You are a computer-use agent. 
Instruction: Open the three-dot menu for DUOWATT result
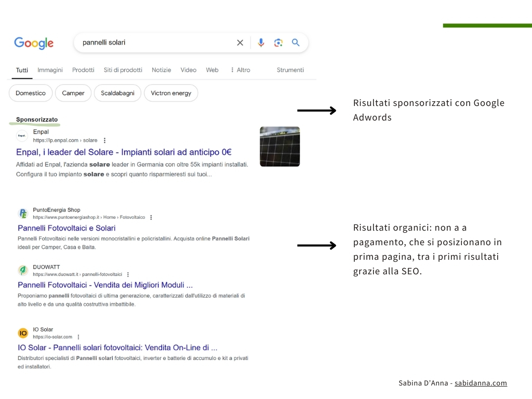click(x=128, y=274)
